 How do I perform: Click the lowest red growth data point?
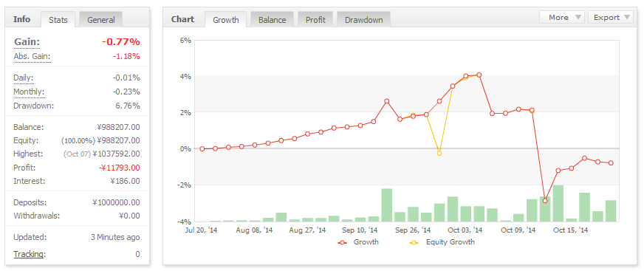pos(545,200)
